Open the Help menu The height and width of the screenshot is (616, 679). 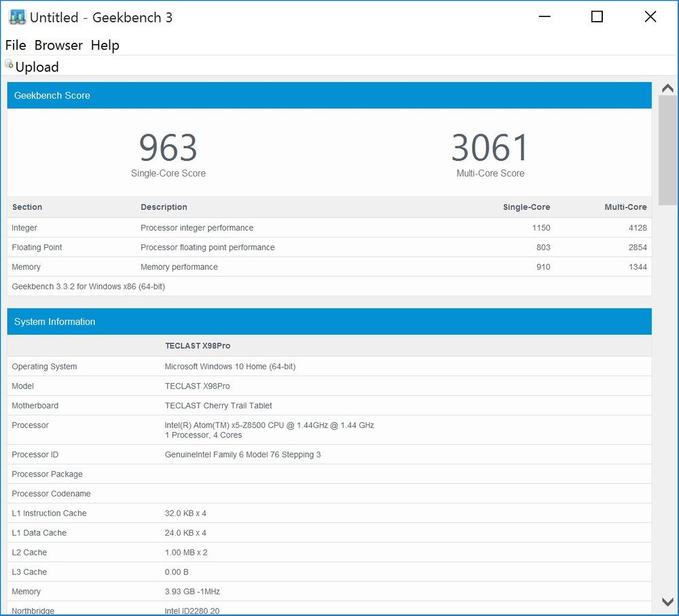click(x=105, y=45)
